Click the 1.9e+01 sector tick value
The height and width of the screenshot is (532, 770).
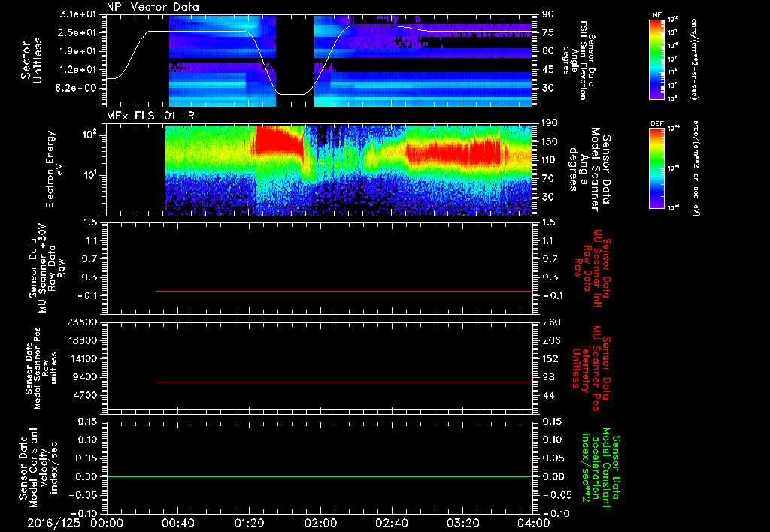pos(78,51)
